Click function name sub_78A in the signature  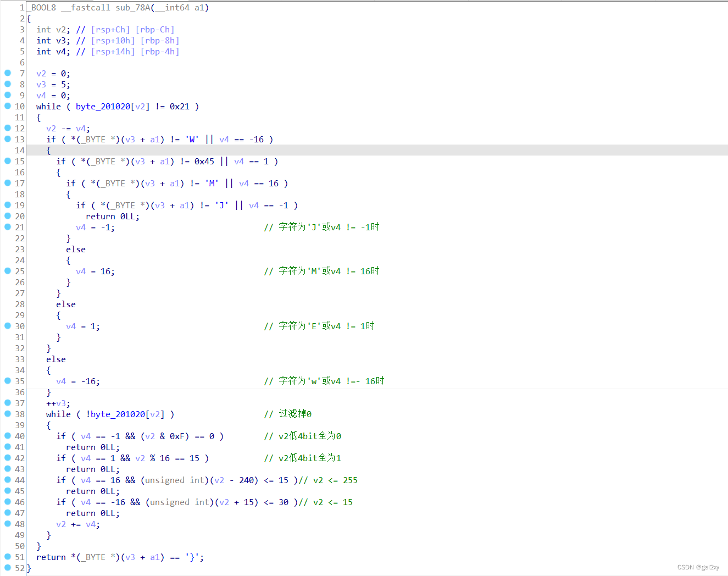[132, 8]
